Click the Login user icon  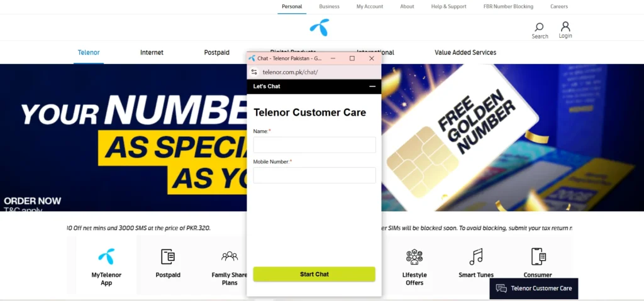tap(565, 26)
